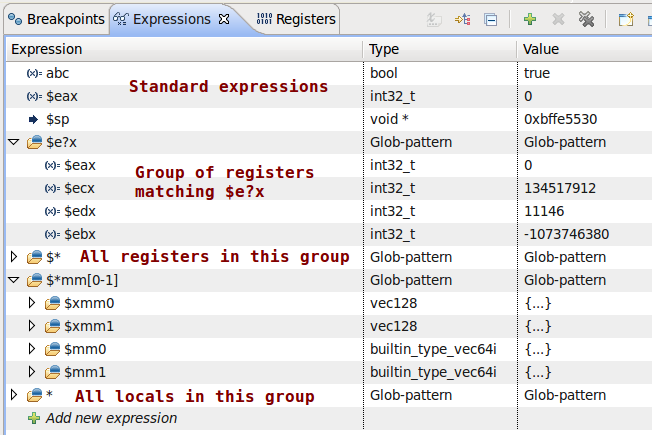Click the Value column header
Viewport: 652px width, 435px height.
(x=541, y=49)
